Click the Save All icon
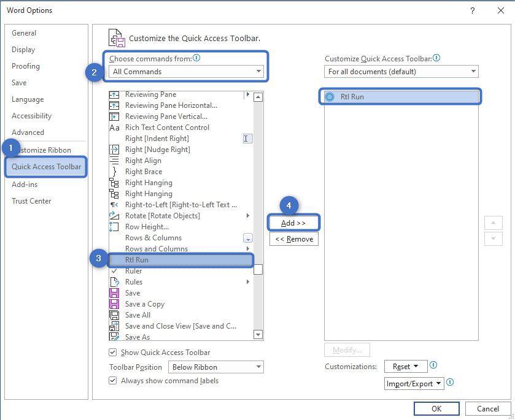The width and height of the screenshot is (515, 420). click(x=114, y=315)
